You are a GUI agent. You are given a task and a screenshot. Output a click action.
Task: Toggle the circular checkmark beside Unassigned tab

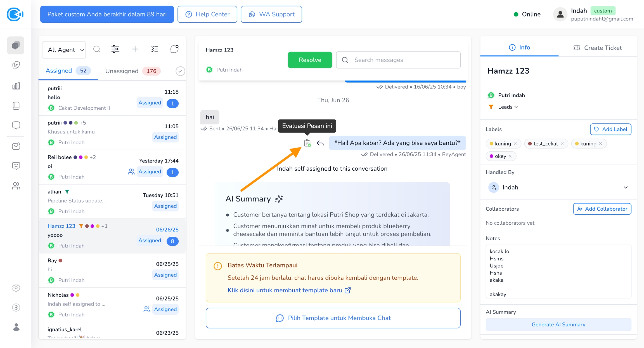pyautogui.click(x=180, y=71)
